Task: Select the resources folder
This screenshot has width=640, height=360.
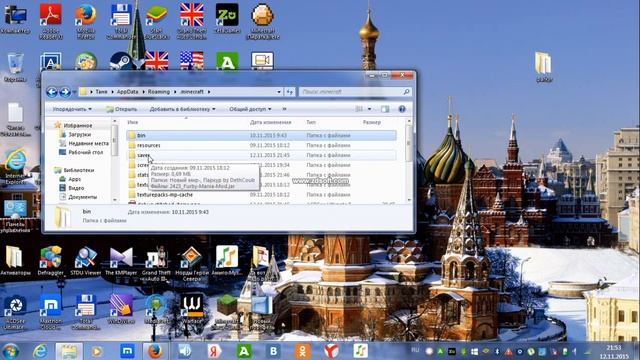Action: (x=149, y=145)
